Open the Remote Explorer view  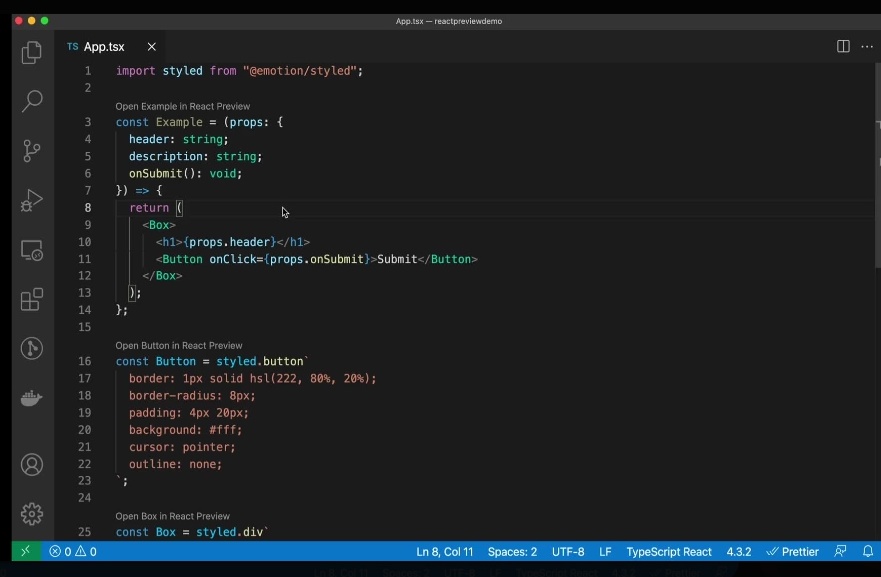click(32, 250)
